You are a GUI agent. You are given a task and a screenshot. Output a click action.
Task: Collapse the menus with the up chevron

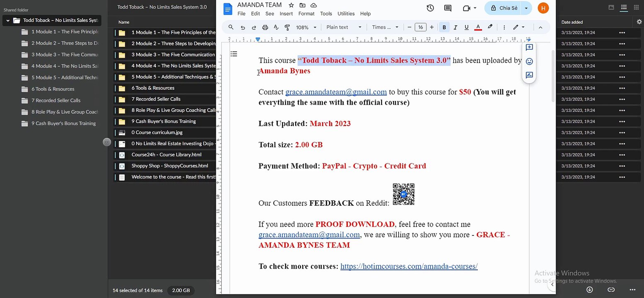pyautogui.click(x=540, y=27)
